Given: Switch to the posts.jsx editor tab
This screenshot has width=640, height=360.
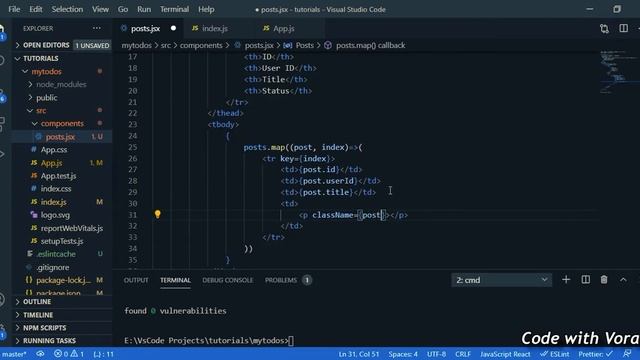Looking at the screenshot, I should pos(145,29).
